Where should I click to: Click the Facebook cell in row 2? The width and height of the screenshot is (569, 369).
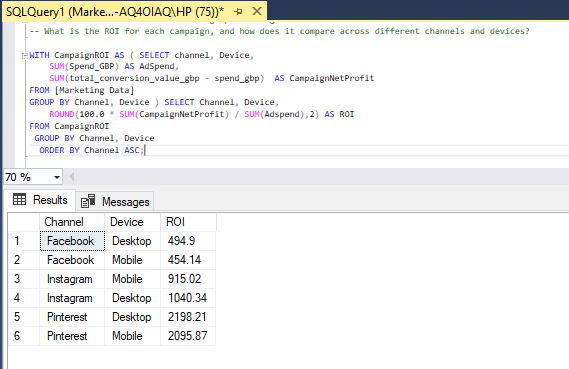click(x=72, y=260)
